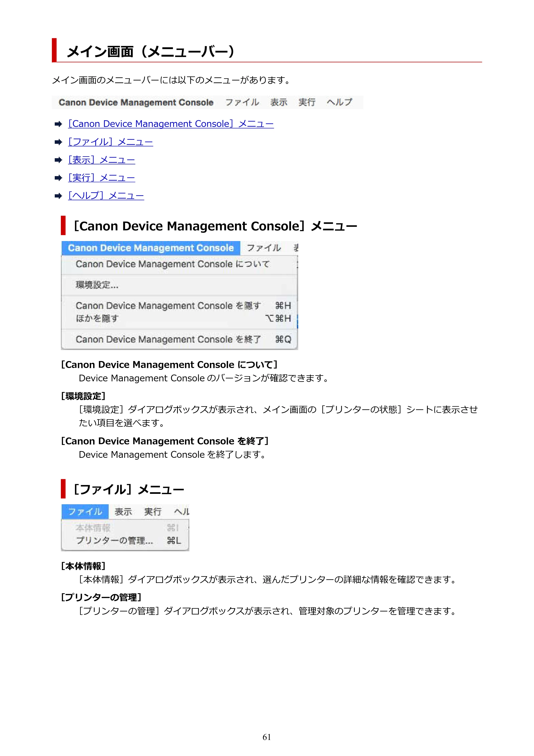The height and width of the screenshot is (756, 534).
Task: Click ファイル beside the highlighted Console menu title
Action: click(x=264, y=248)
